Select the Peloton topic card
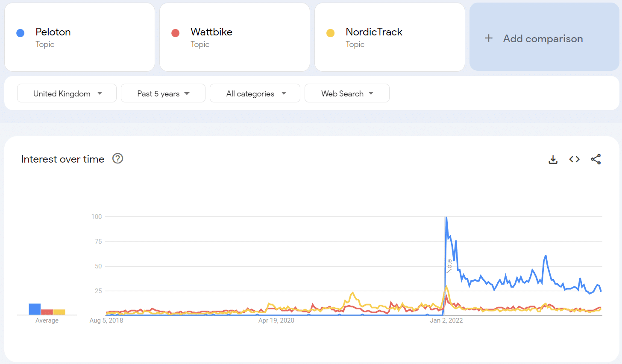The height and width of the screenshot is (364, 622). pyautogui.click(x=80, y=38)
